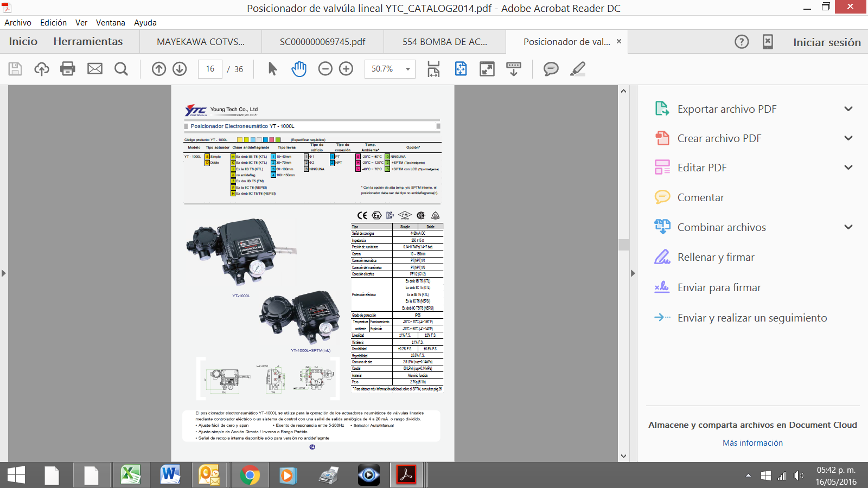This screenshot has height=488, width=868.
Task: Collapse the right tools pane arrow
Action: click(633, 273)
